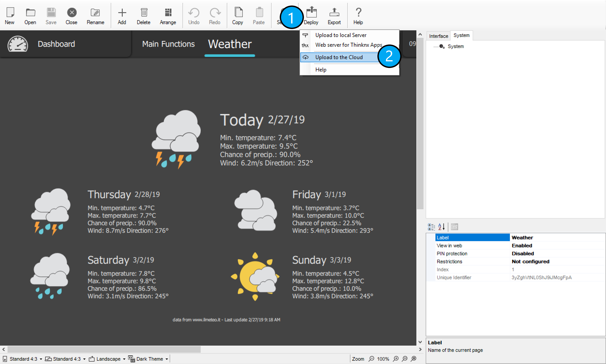Click the Restrictions Not configured value

coord(530,261)
